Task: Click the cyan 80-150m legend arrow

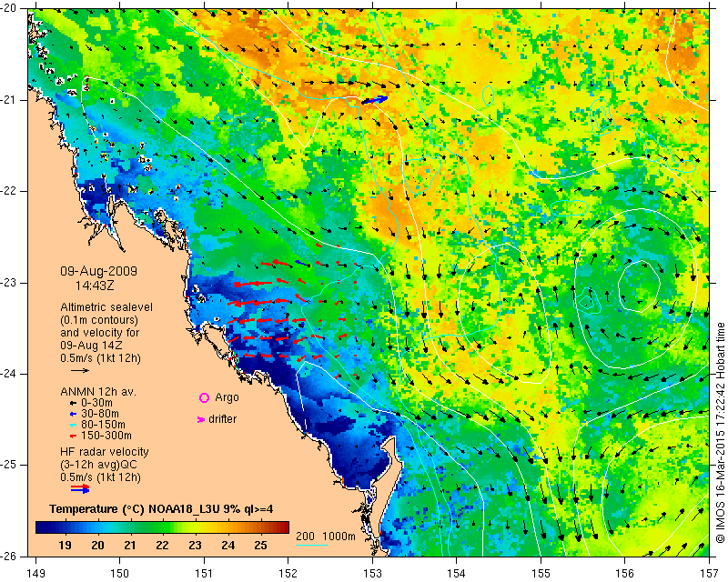Action: click(73, 425)
